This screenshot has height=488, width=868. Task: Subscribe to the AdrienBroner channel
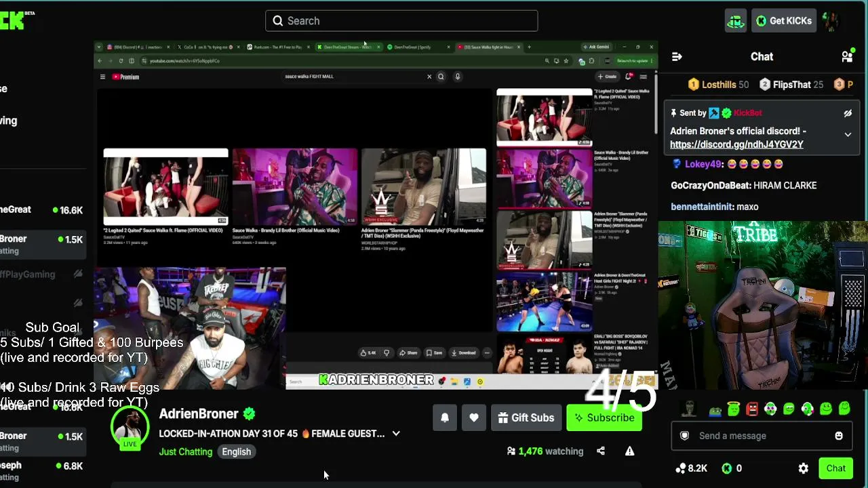(604, 418)
